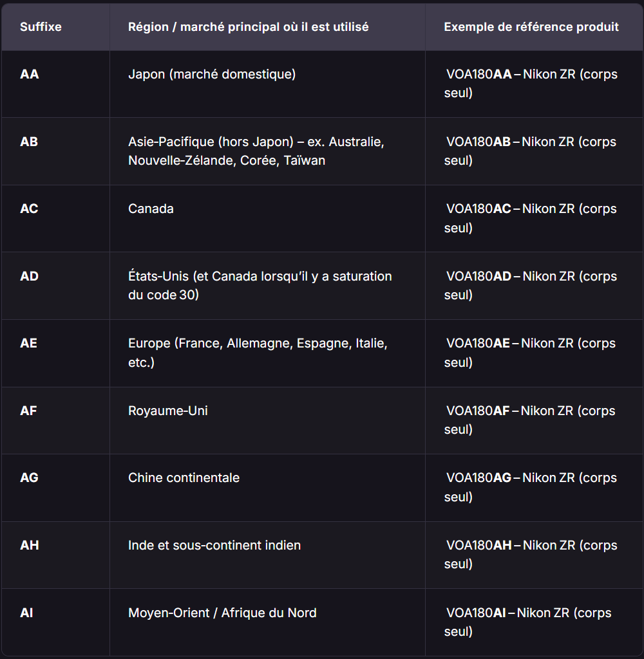Viewport: 644px width, 659px height.
Task: Click the Moyen-Orient / Afrique du Nord cell
Action: tap(222, 613)
